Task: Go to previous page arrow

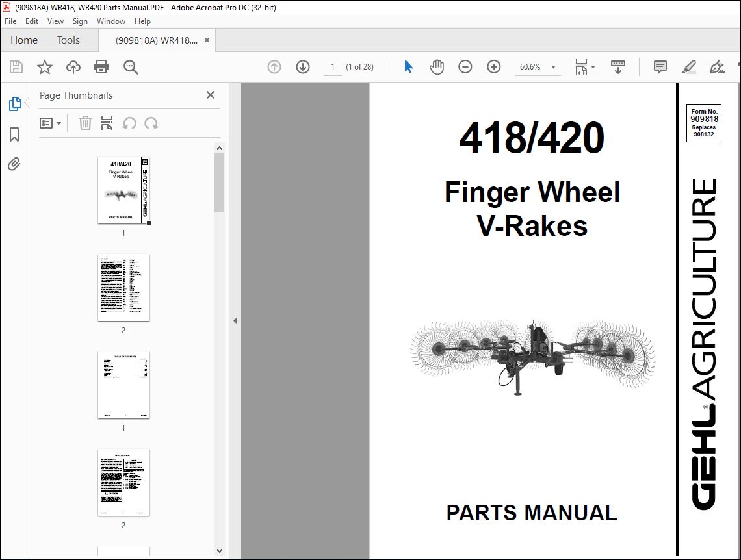Action: click(274, 67)
